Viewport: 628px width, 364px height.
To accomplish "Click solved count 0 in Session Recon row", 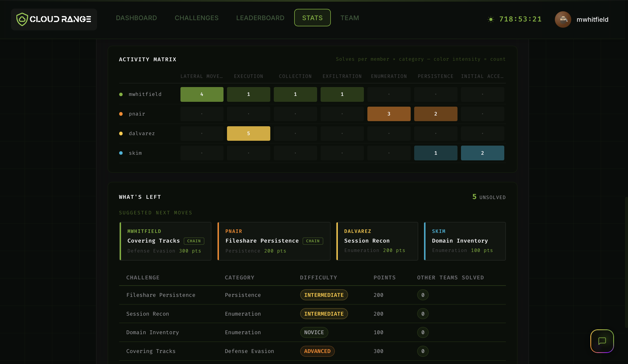I will click(x=423, y=314).
